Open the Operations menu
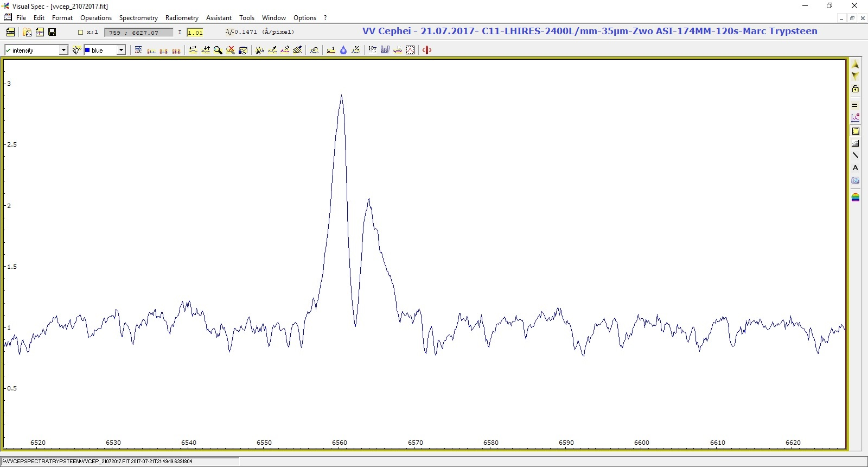The height and width of the screenshot is (467, 868). (96, 18)
